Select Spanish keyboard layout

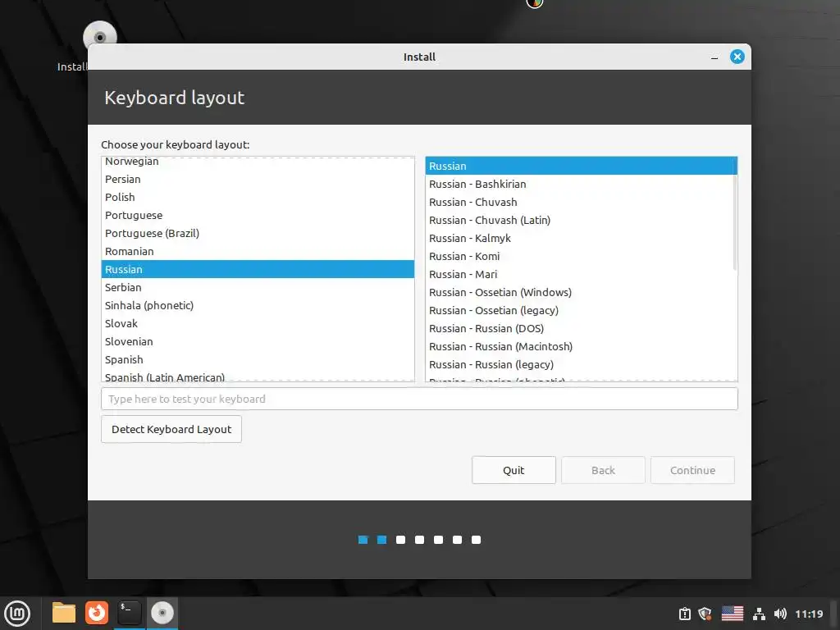click(258, 359)
